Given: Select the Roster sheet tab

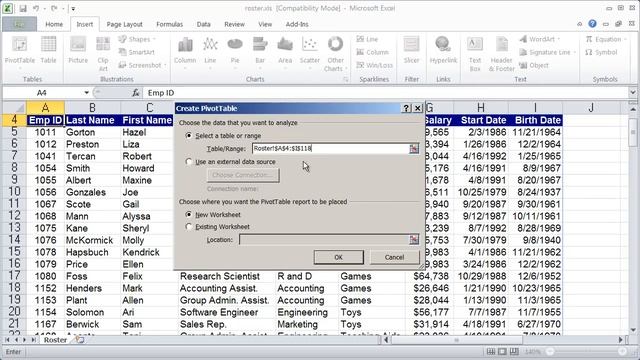Looking at the screenshot, I should [x=55, y=340].
